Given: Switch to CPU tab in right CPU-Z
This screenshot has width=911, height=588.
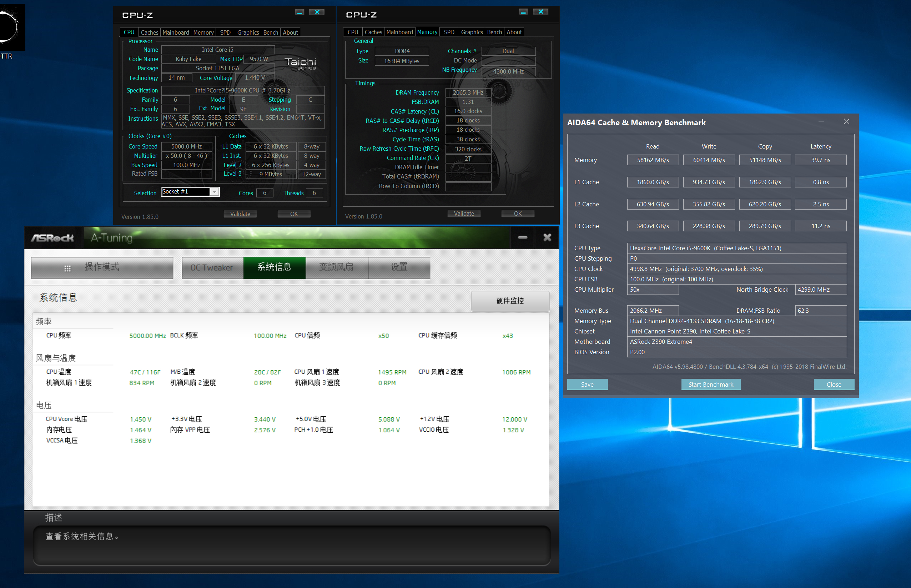Looking at the screenshot, I should (x=353, y=32).
